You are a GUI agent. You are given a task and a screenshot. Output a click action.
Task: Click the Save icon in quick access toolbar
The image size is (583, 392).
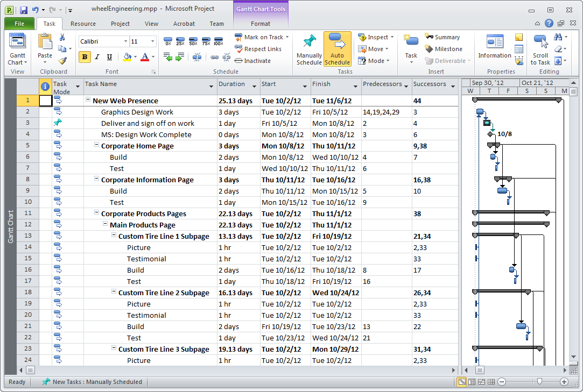pos(24,10)
